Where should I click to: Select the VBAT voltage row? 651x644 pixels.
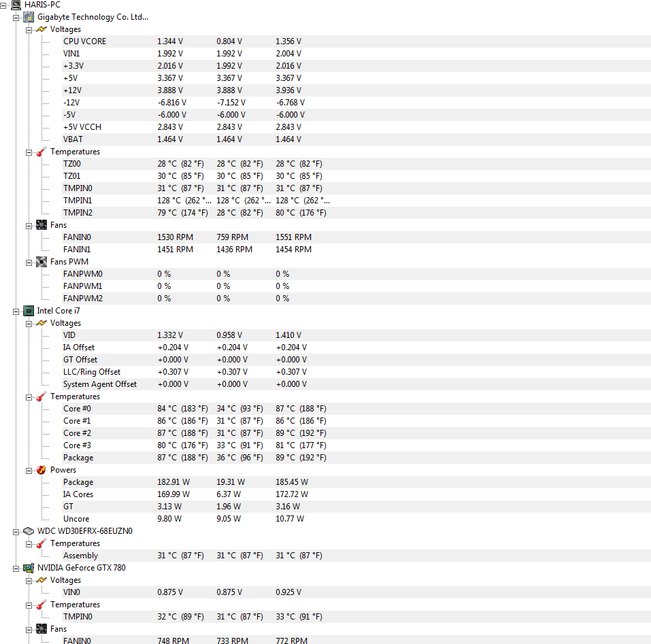pos(356,139)
